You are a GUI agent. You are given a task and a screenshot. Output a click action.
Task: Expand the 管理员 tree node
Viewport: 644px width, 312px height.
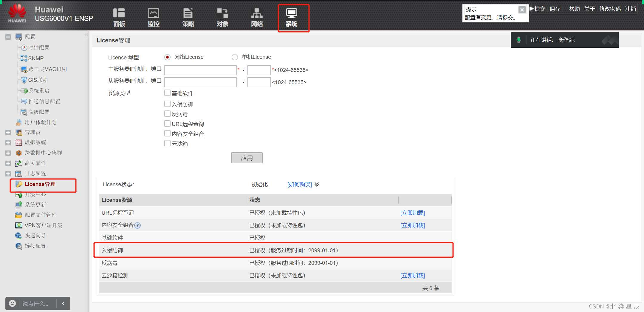click(8, 132)
